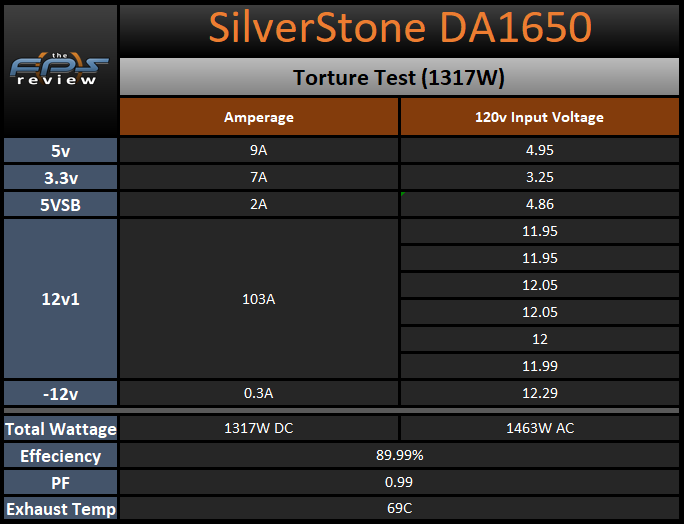
Task: Click the 3.3v row label
Action: [61, 177]
